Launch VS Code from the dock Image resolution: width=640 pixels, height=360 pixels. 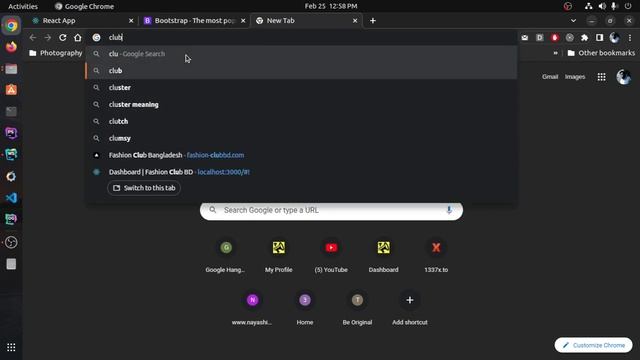(x=11, y=198)
